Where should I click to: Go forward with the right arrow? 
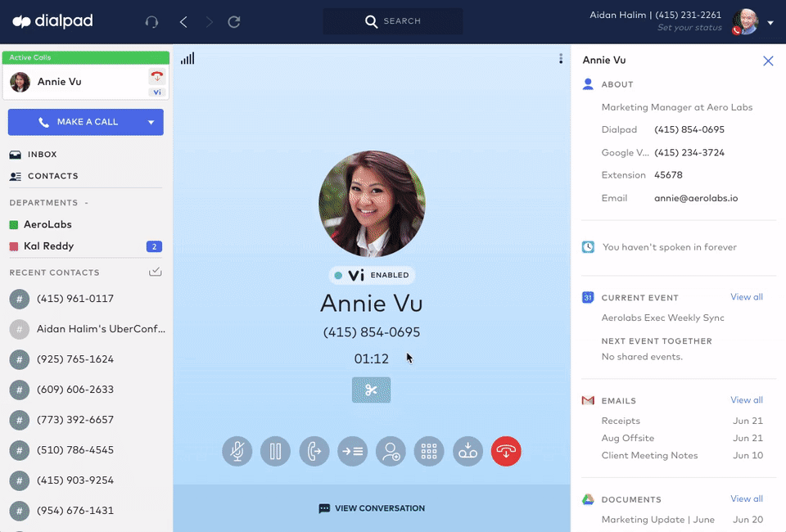[x=209, y=21]
